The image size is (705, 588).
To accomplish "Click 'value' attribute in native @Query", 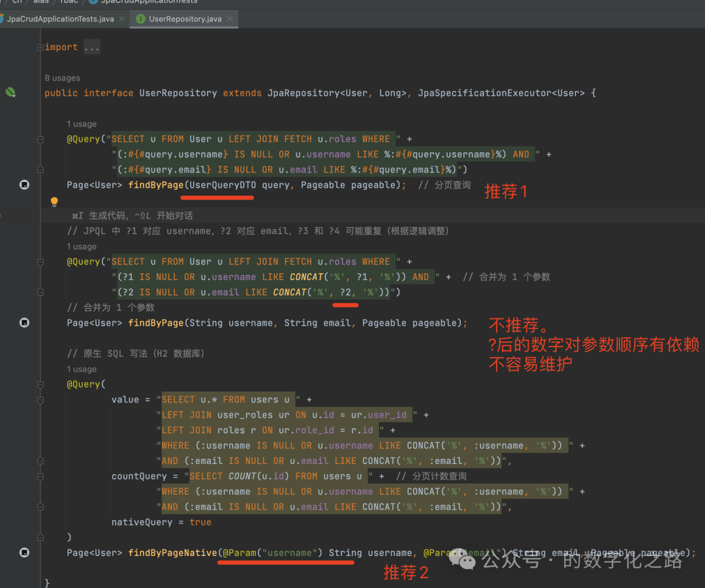I will point(125,399).
